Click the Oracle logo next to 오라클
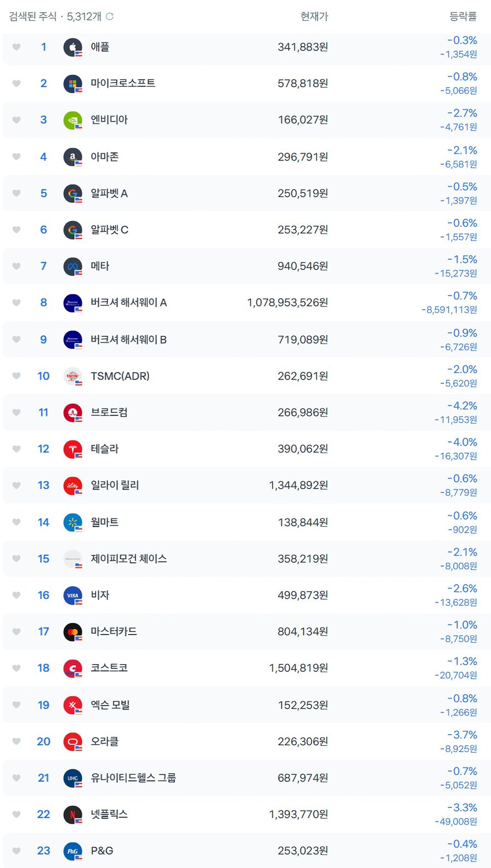 coord(73,741)
